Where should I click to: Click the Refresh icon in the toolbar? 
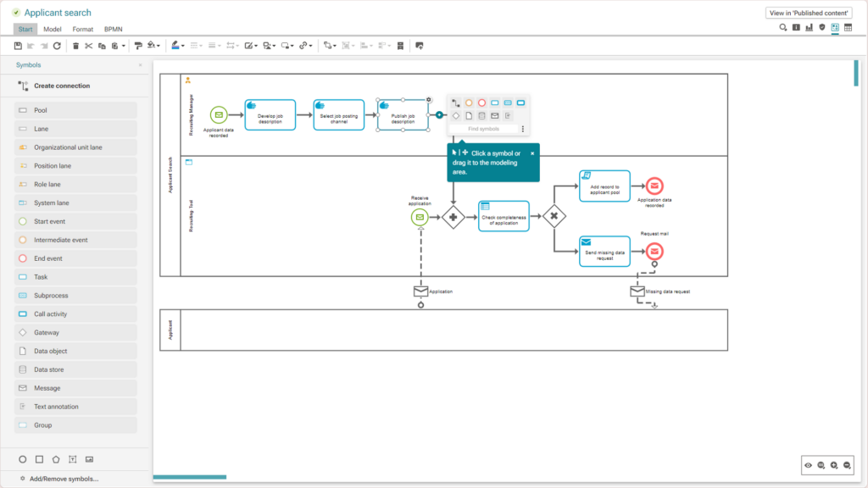tap(56, 46)
